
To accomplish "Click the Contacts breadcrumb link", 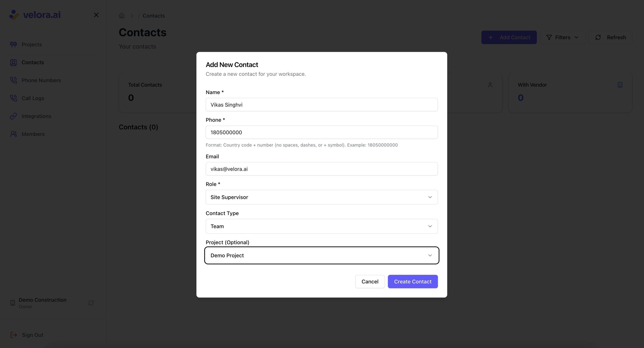I will 154,16.
